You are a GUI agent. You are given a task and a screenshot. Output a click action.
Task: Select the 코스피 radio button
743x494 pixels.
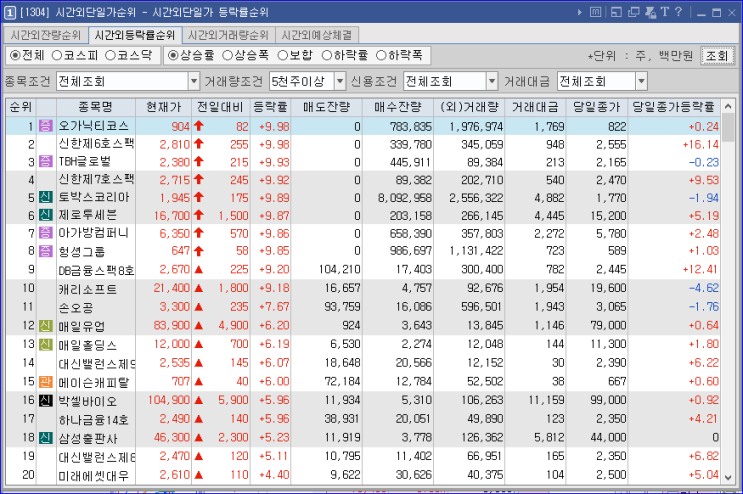pyautogui.click(x=57, y=55)
